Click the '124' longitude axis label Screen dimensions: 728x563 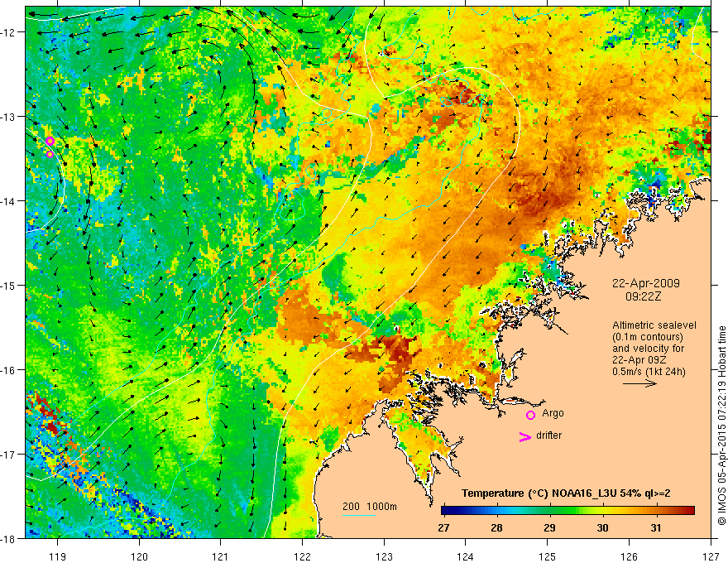(466, 556)
